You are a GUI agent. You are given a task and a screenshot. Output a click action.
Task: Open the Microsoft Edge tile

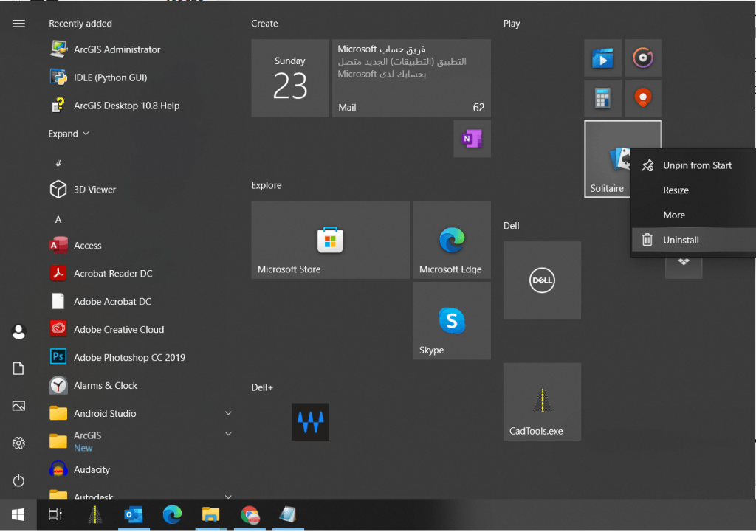451,240
